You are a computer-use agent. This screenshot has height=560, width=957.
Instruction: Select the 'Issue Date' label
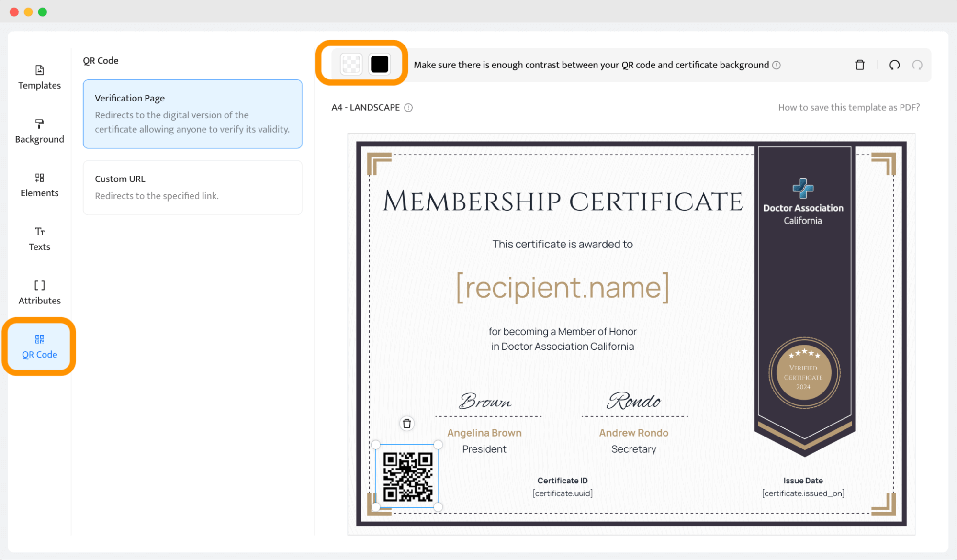click(803, 481)
